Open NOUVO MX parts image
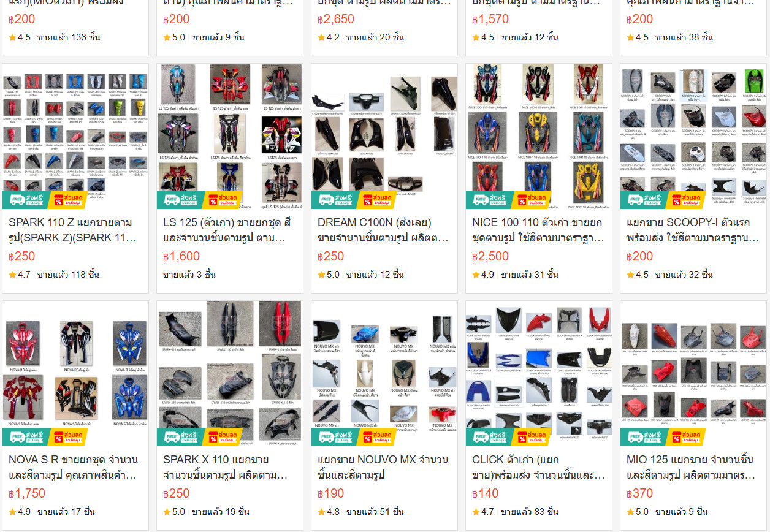Image resolution: width=770 pixels, height=532 pixels. (384, 373)
